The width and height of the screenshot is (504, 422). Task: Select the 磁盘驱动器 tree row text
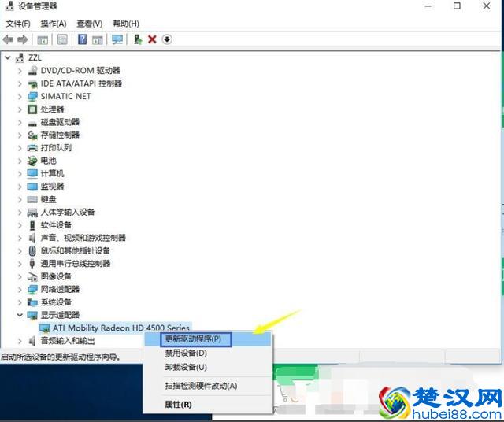(60, 122)
